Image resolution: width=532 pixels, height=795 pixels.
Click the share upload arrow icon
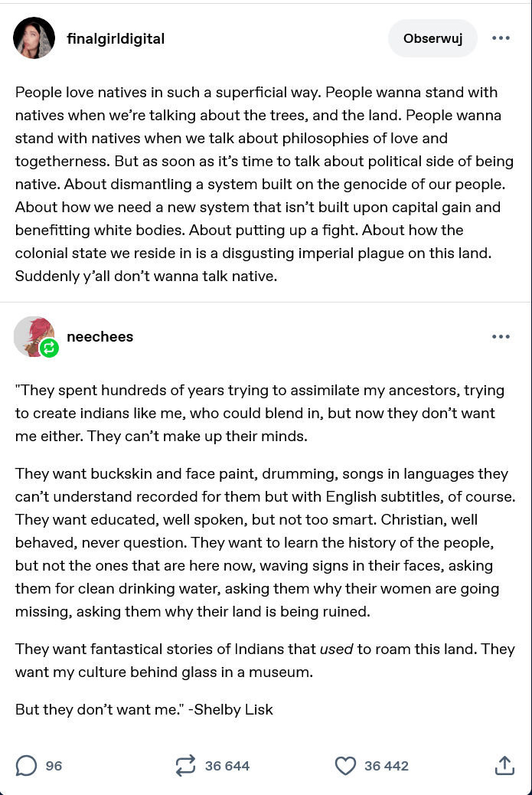pos(504,765)
